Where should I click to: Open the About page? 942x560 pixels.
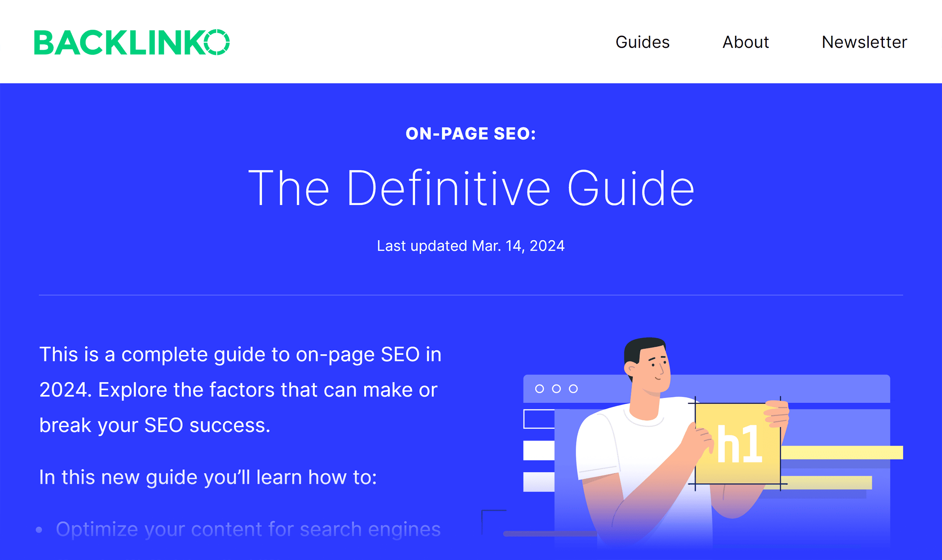(x=745, y=42)
